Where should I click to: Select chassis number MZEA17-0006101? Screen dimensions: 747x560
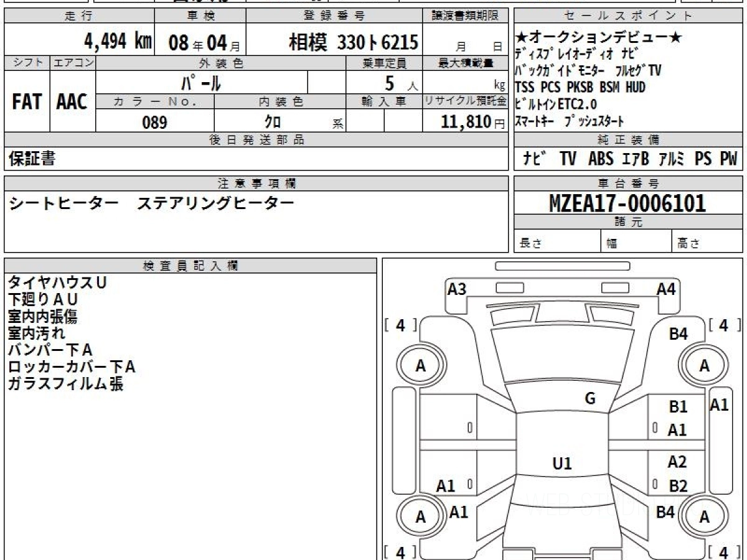627,203
